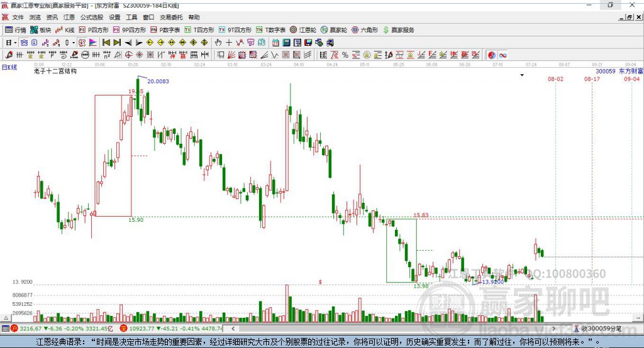Open the calculator icon
The height and width of the screenshot is (348, 644).
click(287, 43)
